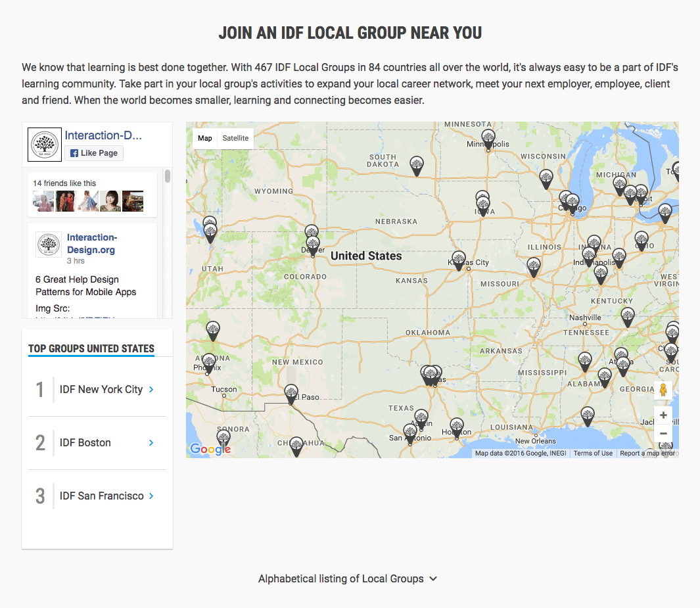Open map Terms of Use
The height and width of the screenshot is (608, 700).
point(593,453)
